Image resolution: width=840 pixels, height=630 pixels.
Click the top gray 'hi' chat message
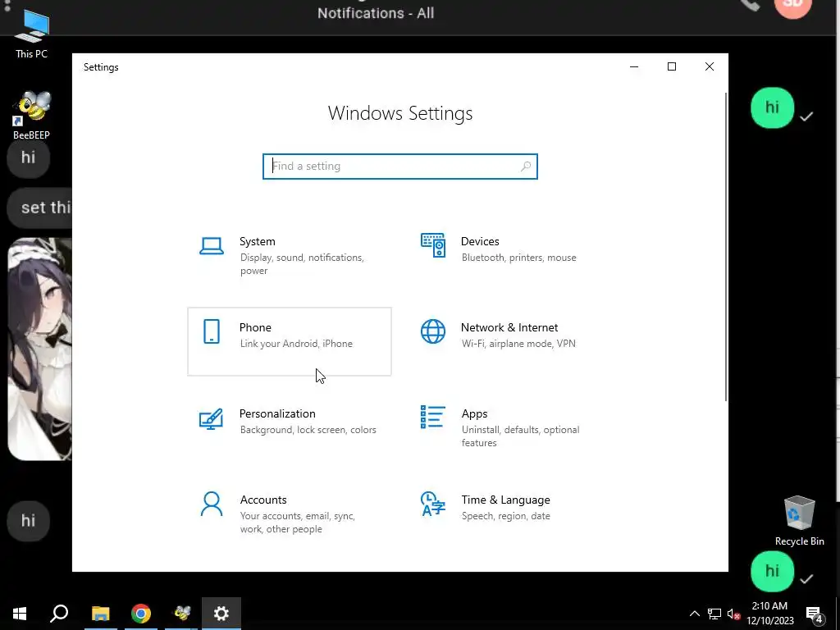coord(29,157)
